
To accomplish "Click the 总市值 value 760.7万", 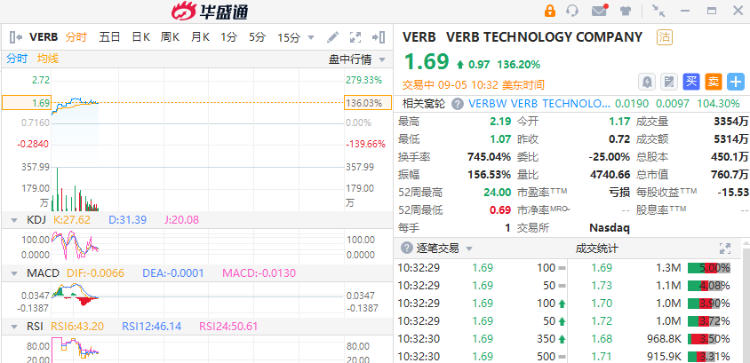I will pos(729,175).
